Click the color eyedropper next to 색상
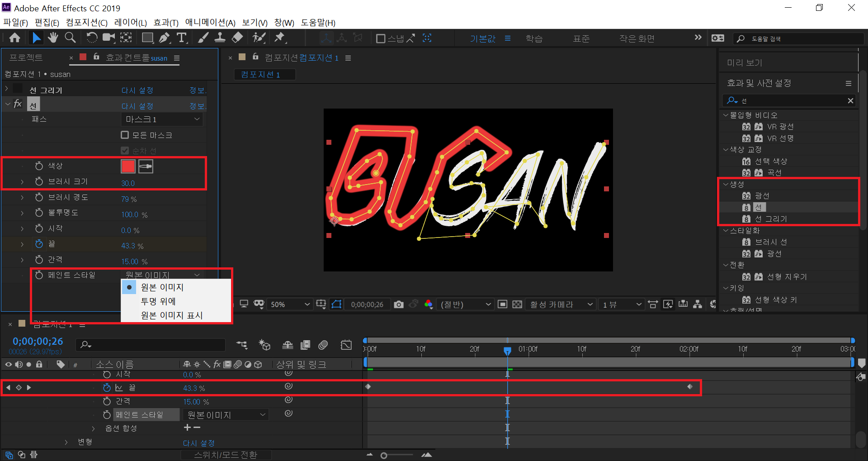This screenshot has width=868, height=461. (146, 166)
